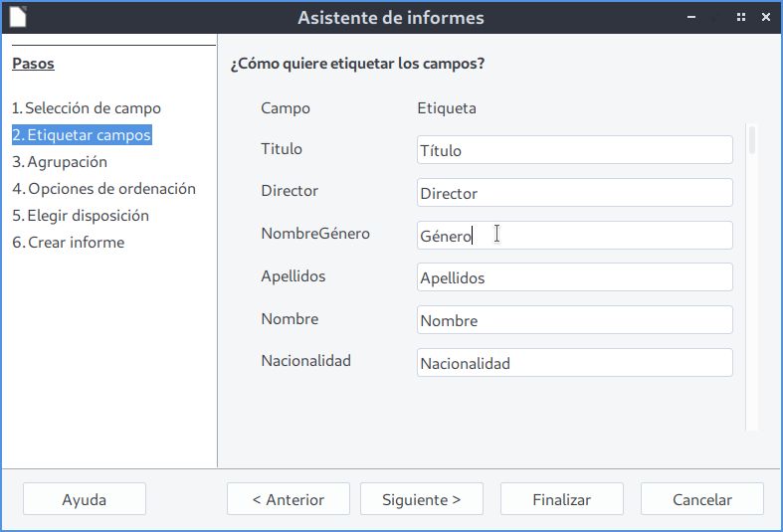Minimize the Asistente de informes window
The width and height of the screenshot is (783, 532).
[x=690, y=17]
